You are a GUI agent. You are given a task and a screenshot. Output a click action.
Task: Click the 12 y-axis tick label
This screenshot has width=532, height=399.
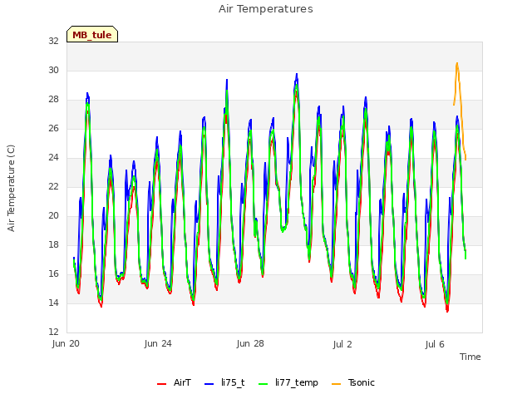(53, 332)
